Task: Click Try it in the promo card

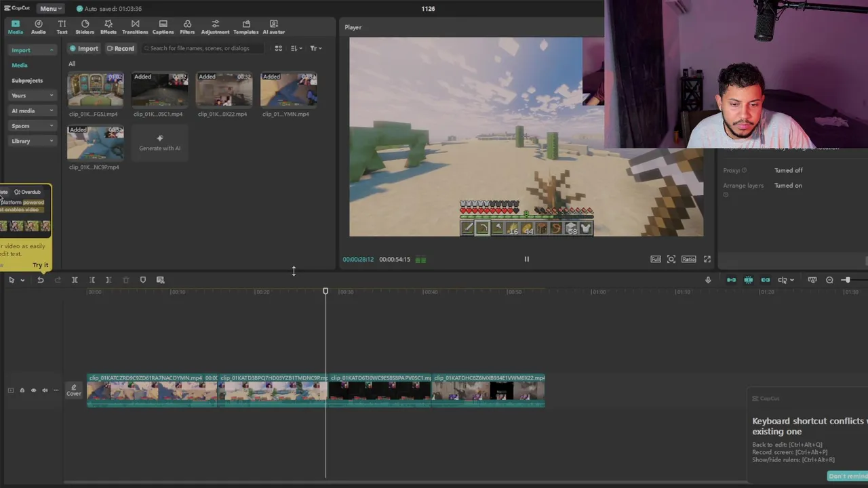Action: click(41, 265)
